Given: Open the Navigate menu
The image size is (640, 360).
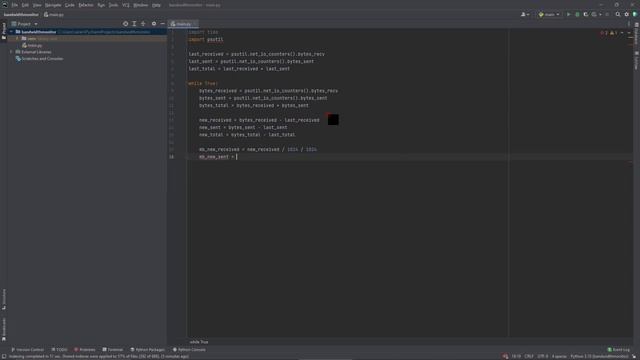Looking at the screenshot, I should (x=53, y=5).
